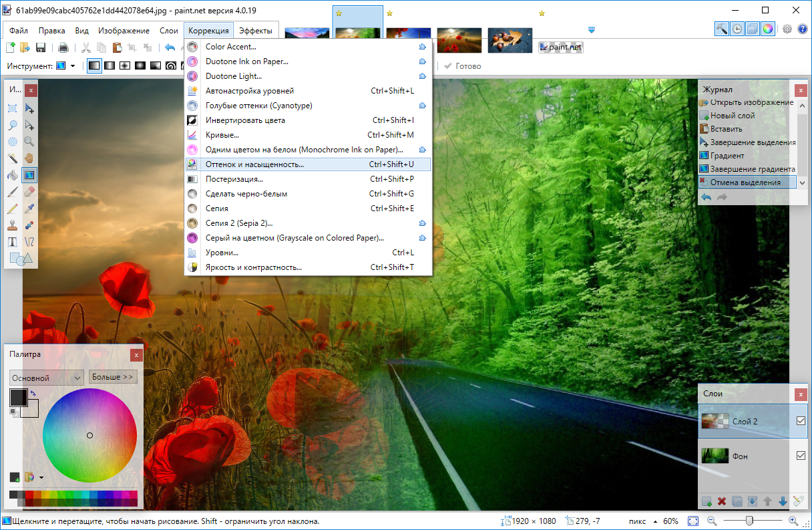
Task: Toggle History window clock button
Action: pyautogui.click(x=737, y=29)
